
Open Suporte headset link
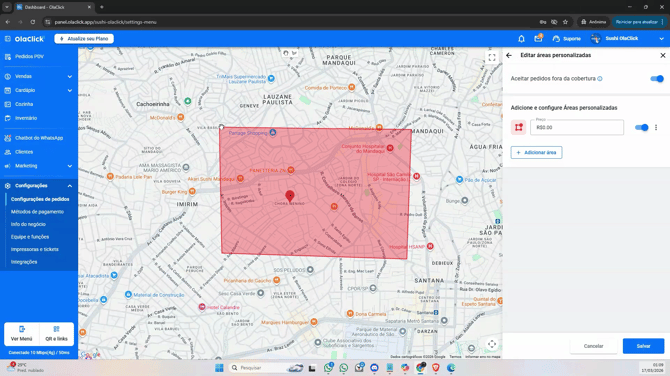567,39
